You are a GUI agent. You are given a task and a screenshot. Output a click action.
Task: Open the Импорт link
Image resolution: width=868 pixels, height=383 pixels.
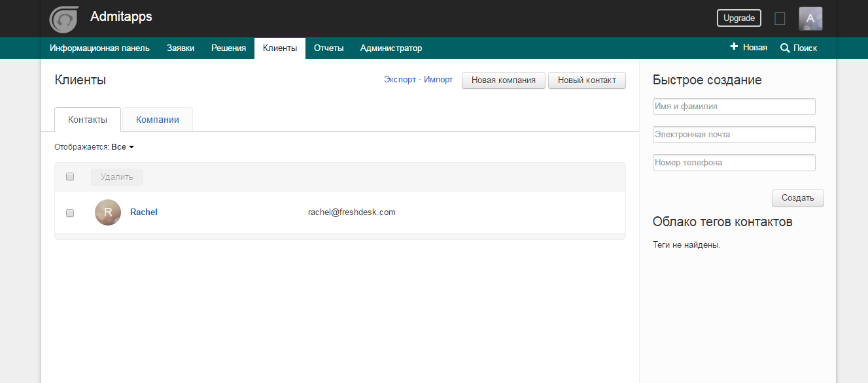[x=439, y=79]
